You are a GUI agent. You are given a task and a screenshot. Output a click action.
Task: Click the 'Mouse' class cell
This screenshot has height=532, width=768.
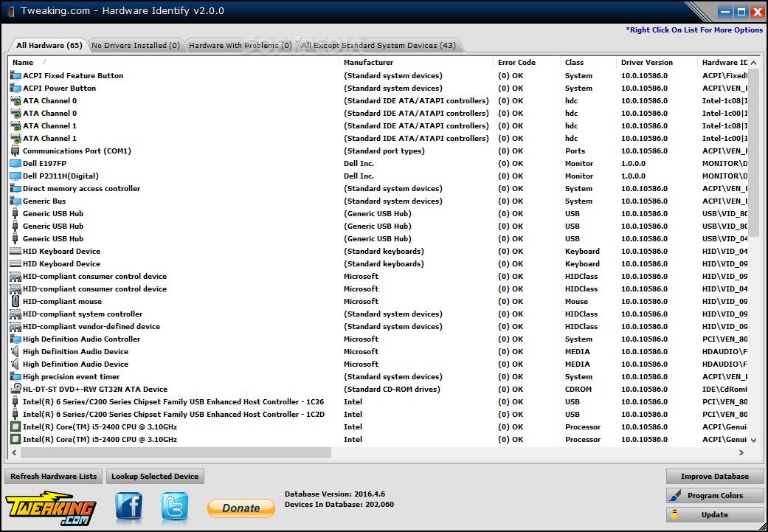pos(576,301)
